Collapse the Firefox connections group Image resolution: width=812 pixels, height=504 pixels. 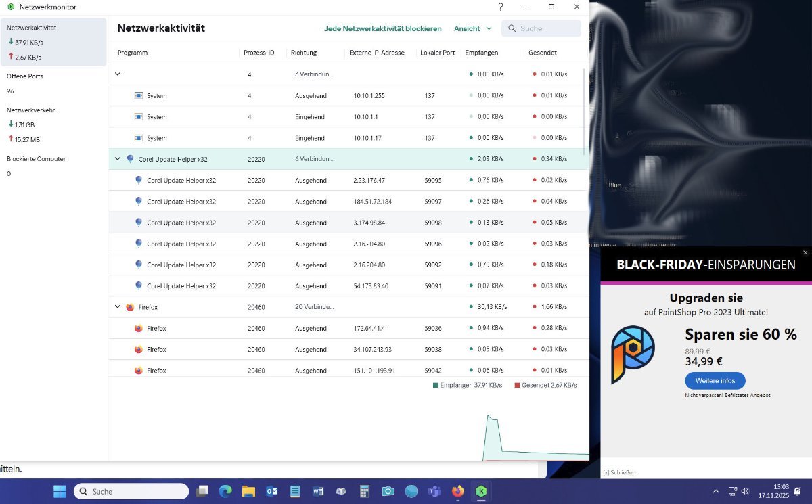[118, 306]
